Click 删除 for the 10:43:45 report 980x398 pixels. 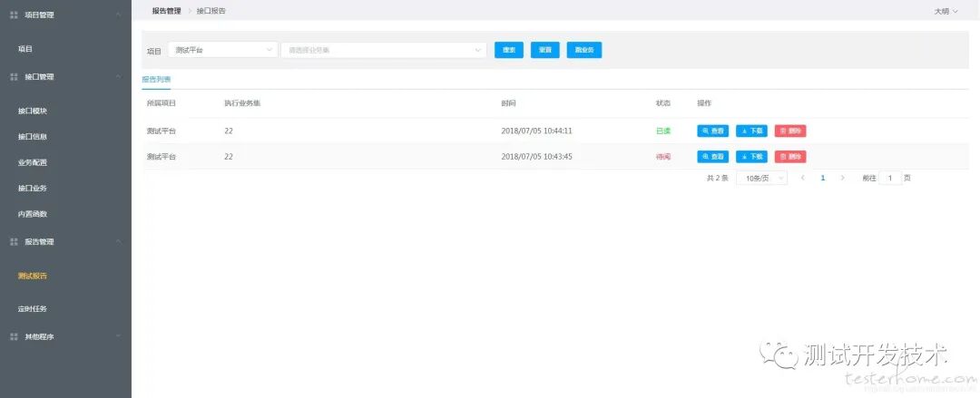[790, 157]
